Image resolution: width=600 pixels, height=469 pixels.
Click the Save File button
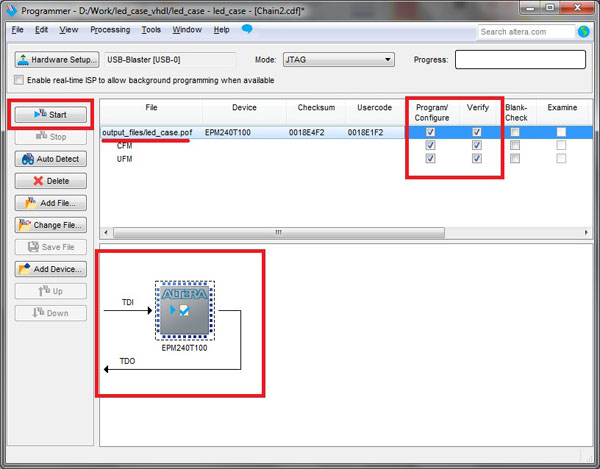[x=51, y=247]
